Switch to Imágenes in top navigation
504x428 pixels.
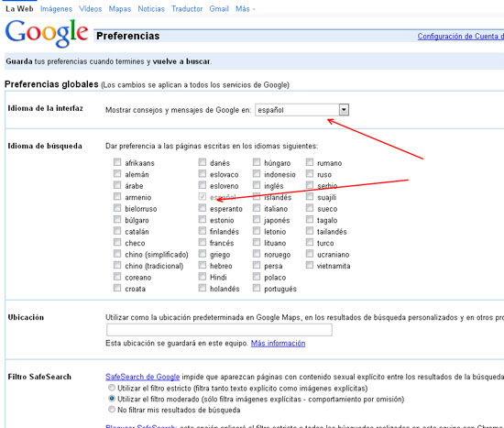pyautogui.click(x=56, y=9)
